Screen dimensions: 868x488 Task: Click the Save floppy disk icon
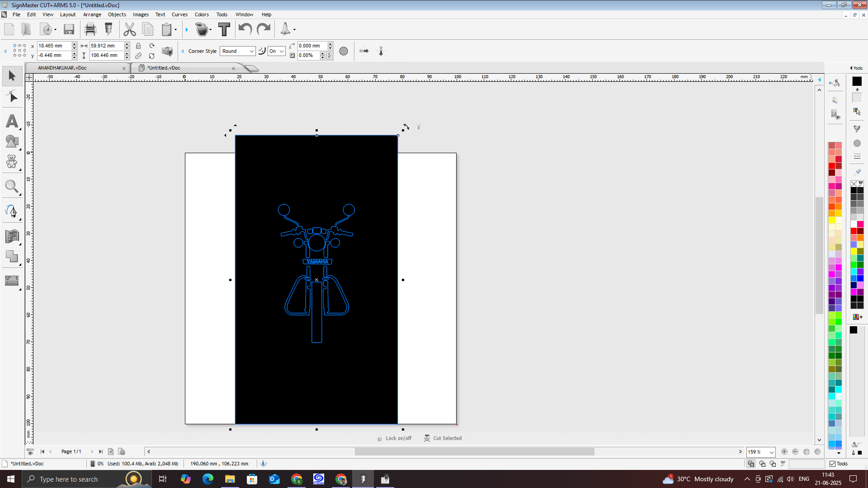click(69, 29)
